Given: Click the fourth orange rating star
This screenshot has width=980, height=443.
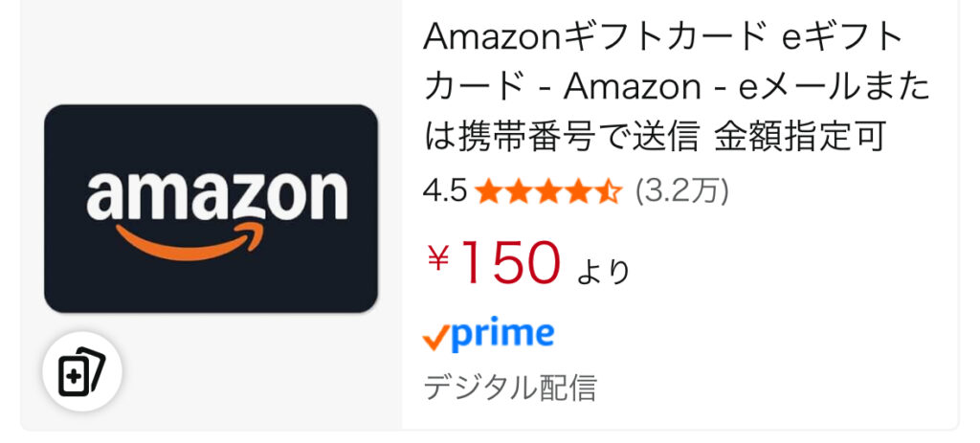Looking at the screenshot, I should (578, 191).
